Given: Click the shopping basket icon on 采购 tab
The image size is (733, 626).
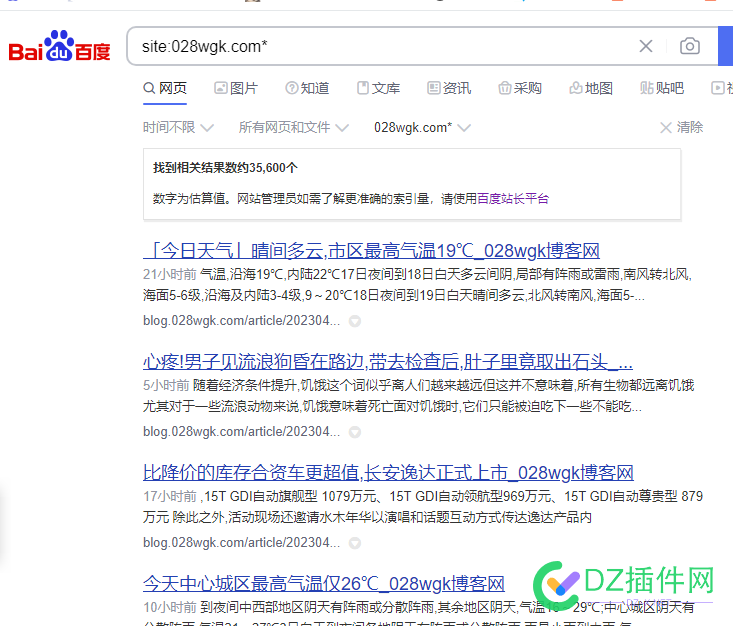Looking at the screenshot, I should (x=505, y=88).
